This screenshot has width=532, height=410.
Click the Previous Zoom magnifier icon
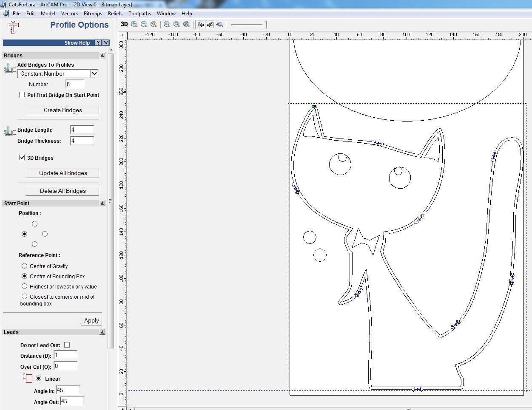click(154, 24)
